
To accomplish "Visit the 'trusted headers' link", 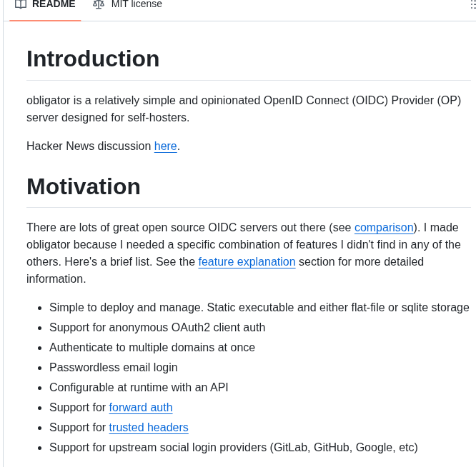I will click(x=149, y=427).
